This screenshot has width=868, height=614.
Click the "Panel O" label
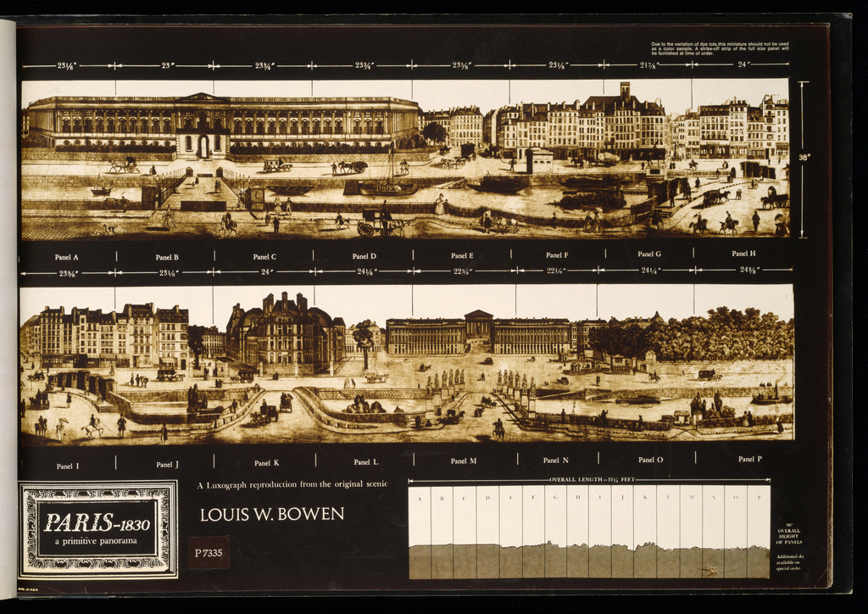650,460
